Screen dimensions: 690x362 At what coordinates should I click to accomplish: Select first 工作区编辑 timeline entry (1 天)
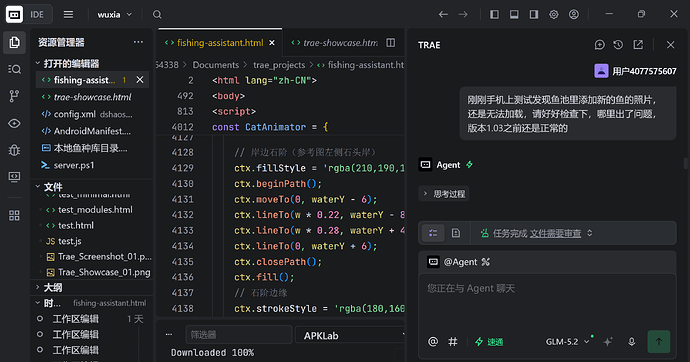click(92, 319)
